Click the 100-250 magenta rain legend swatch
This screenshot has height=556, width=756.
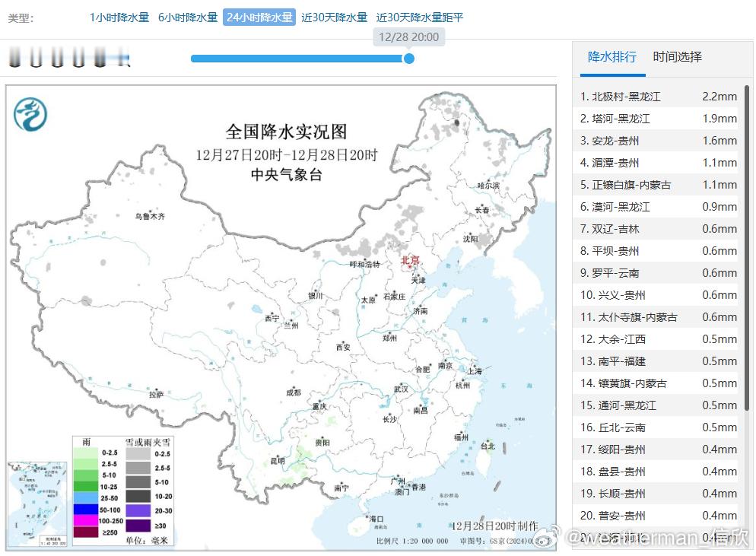(86, 521)
